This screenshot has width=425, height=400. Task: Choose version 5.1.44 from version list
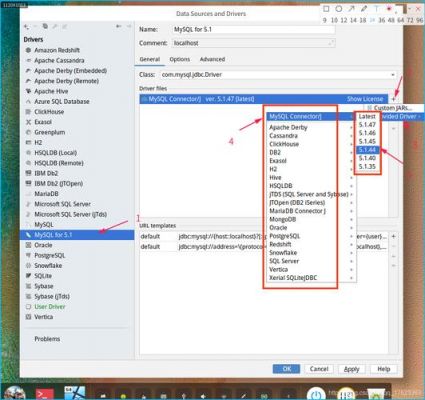(x=367, y=150)
